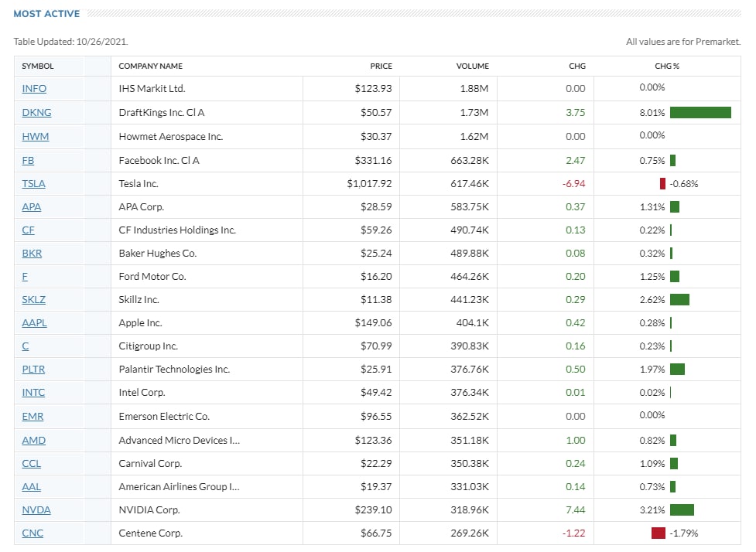
Task: Select company name IHS Markit Ltd.
Action: click(x=152, y=89)
